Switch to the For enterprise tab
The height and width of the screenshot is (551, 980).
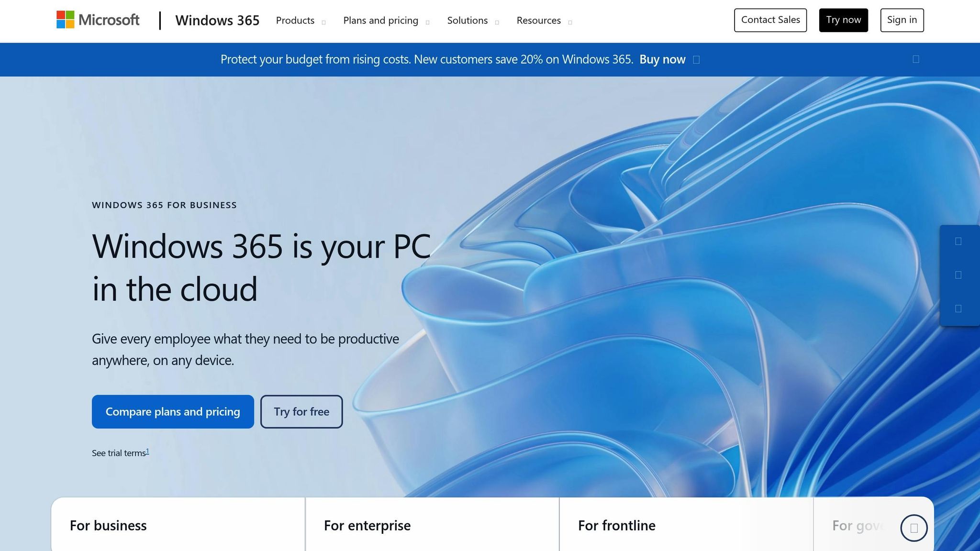tap(432, 525)
